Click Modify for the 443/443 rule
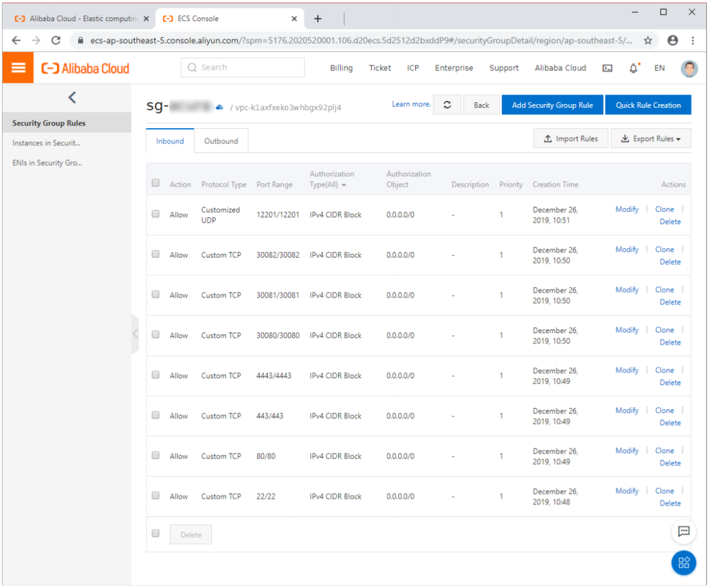Screen dimensions: 708x588 (x=627, y=410)
